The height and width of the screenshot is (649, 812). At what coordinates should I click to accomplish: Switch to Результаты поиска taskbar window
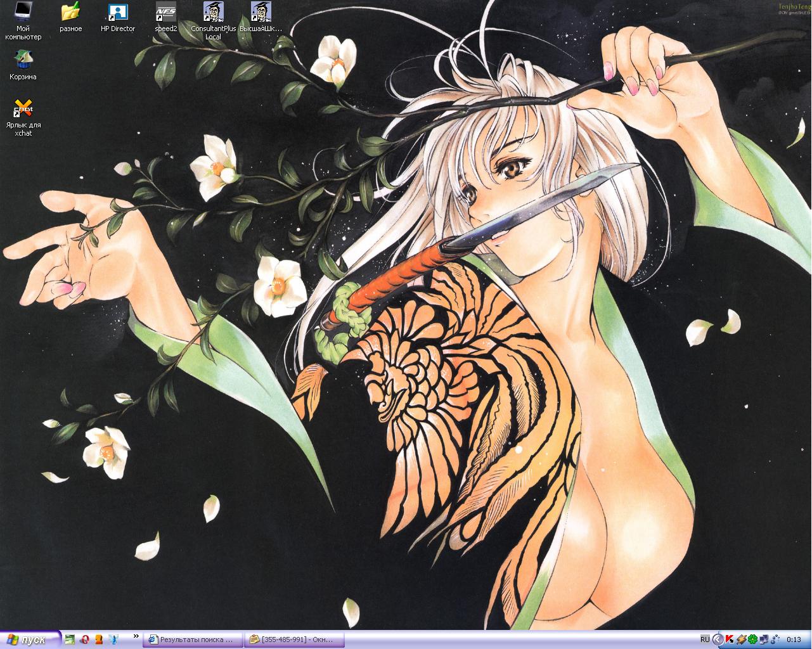(193, 639)
